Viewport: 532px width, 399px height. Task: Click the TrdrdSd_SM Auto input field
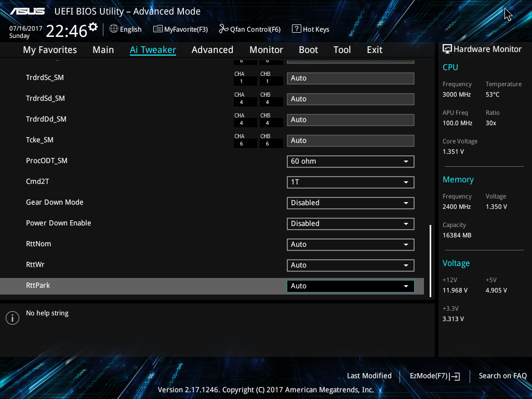(351, 99)
